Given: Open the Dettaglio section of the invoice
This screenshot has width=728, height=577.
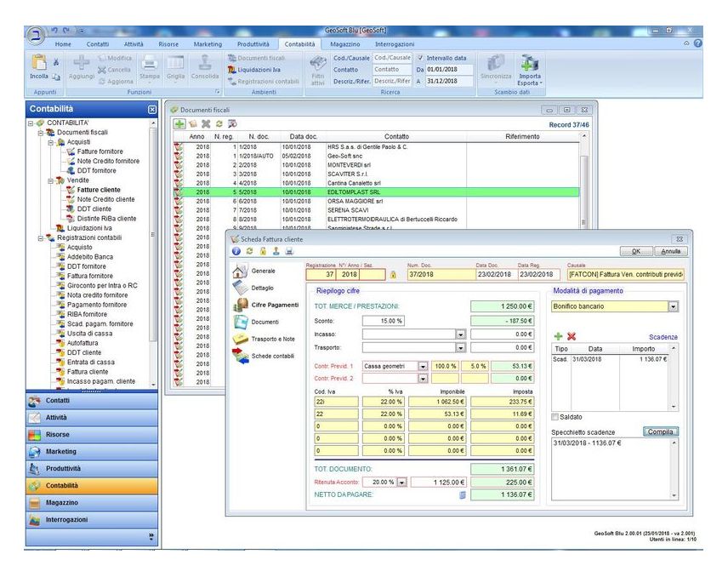Looking at the screenshot, I should click(254, 288).
